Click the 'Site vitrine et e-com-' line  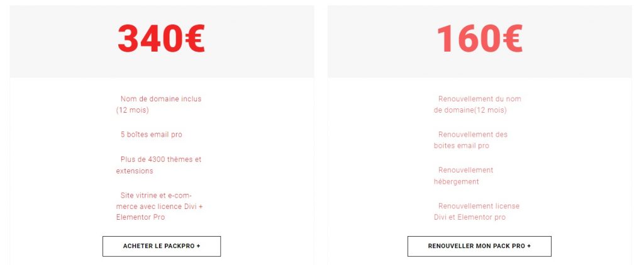pos(156,195)
